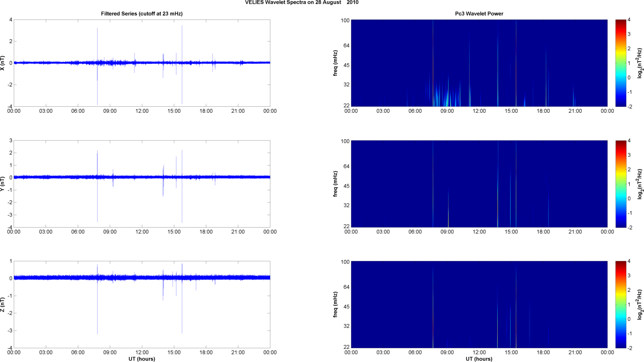Click the "Filtered Series (cutoff at 23 mHz)" heading
644x362 pixels.
pyautogui.click(x=142, y=14)
